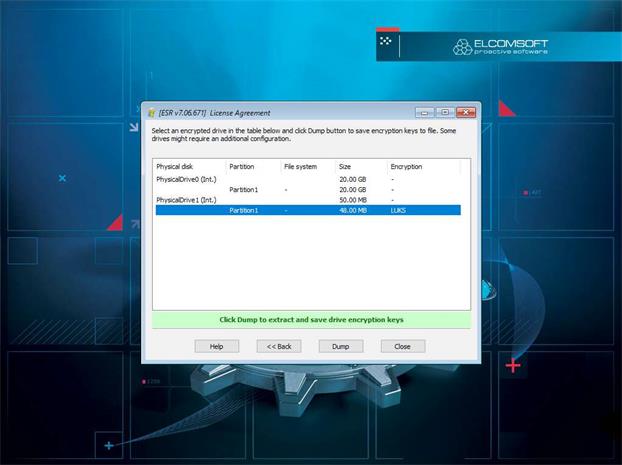The width and height of the screenshot is (622, 465).
Task: Click the Dump button
Action: 340,346
